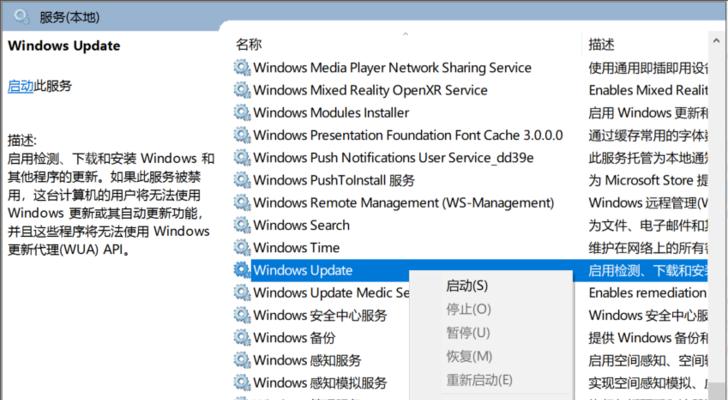Screen dimensions: 728x400
Task: Click the bold Windows Update heading in left pane
Action: click(64, 45)
